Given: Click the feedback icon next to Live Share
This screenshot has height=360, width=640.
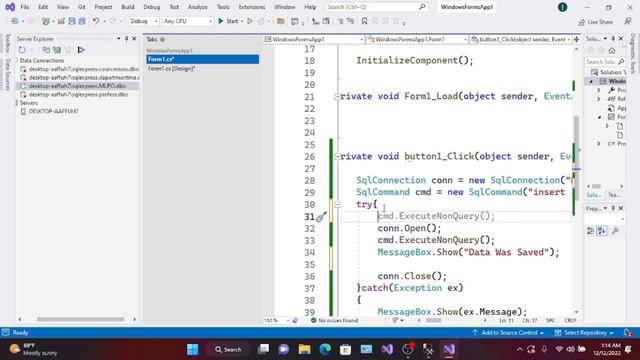Looking at the screenshot, I should (628, 21).
